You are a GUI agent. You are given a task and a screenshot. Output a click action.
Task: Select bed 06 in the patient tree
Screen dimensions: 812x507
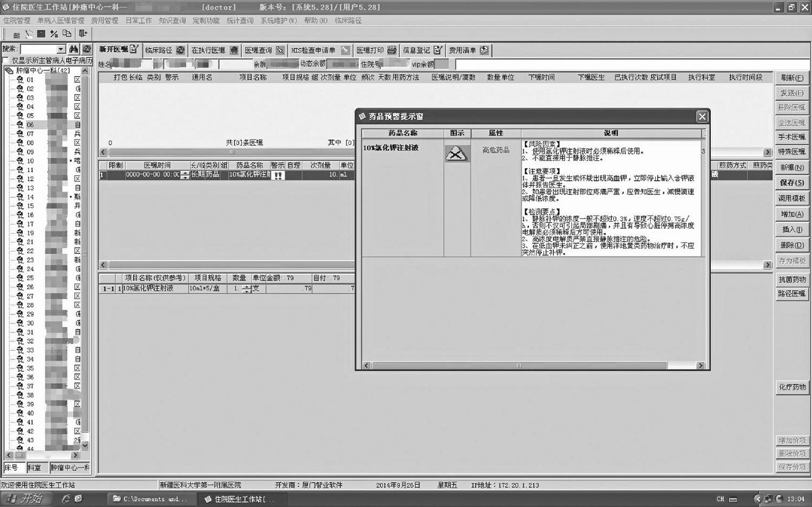coord(30,124)
